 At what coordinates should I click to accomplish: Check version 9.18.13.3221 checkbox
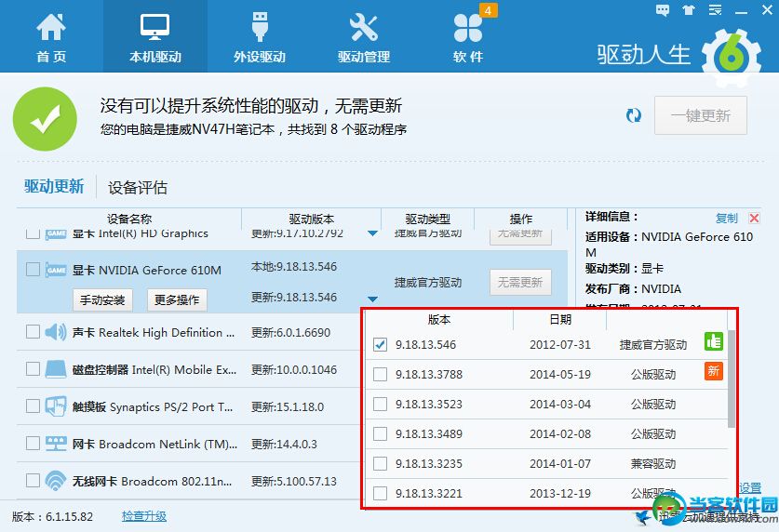[380, 493]
